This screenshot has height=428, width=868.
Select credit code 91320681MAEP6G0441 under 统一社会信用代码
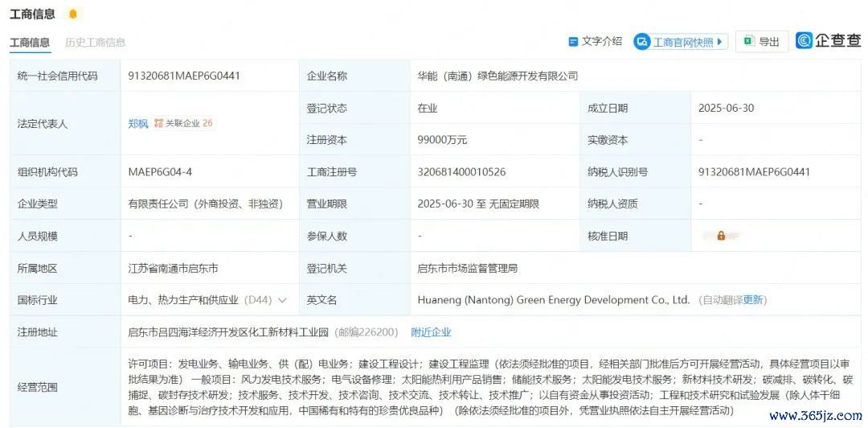tap(184, 76)
